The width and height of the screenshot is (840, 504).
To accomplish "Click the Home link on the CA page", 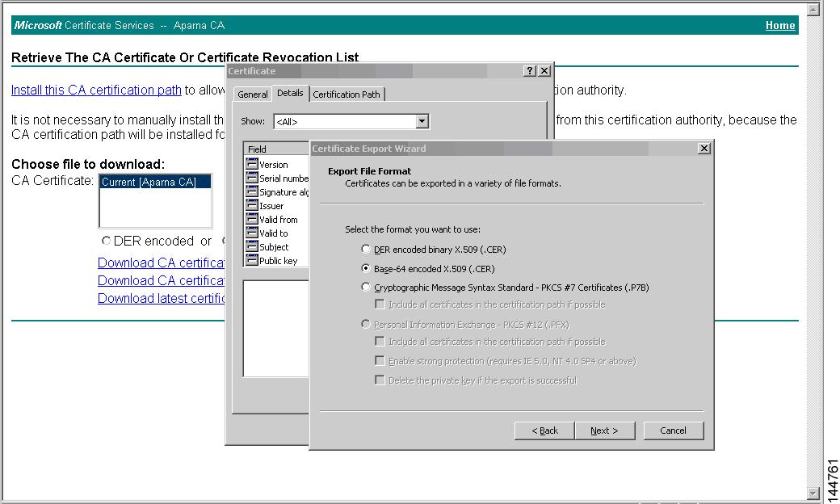I will click(779, 25).
